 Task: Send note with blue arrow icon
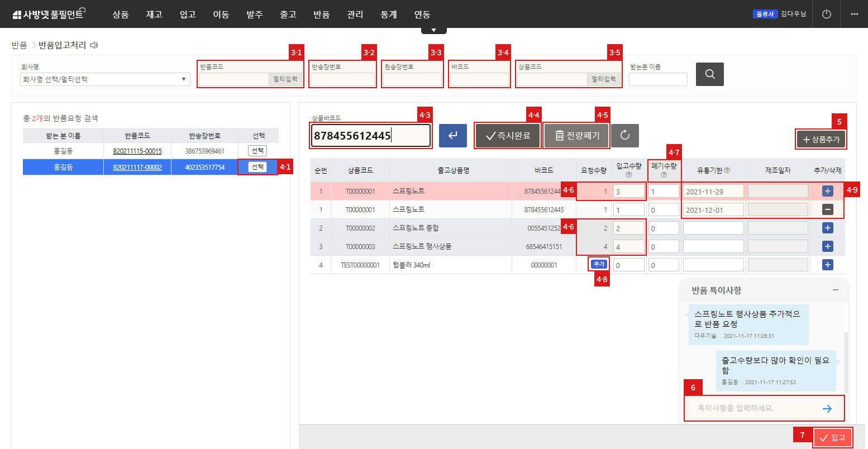pos(827,409)
